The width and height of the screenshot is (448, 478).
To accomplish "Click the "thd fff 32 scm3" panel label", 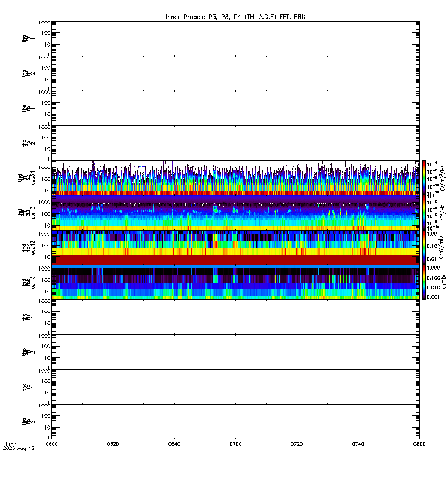I will (26, 213).
